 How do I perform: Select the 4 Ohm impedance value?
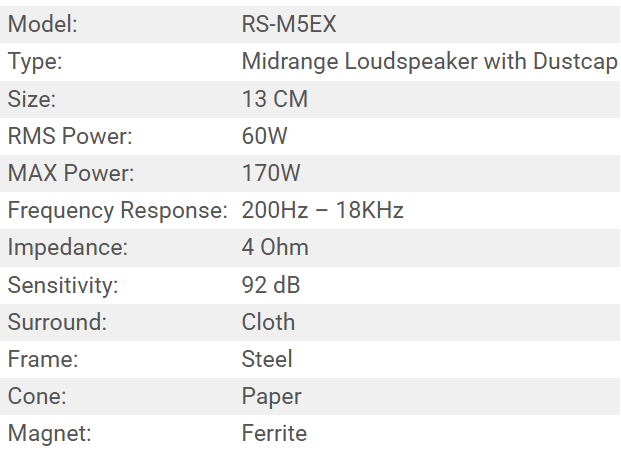point(275,248)
